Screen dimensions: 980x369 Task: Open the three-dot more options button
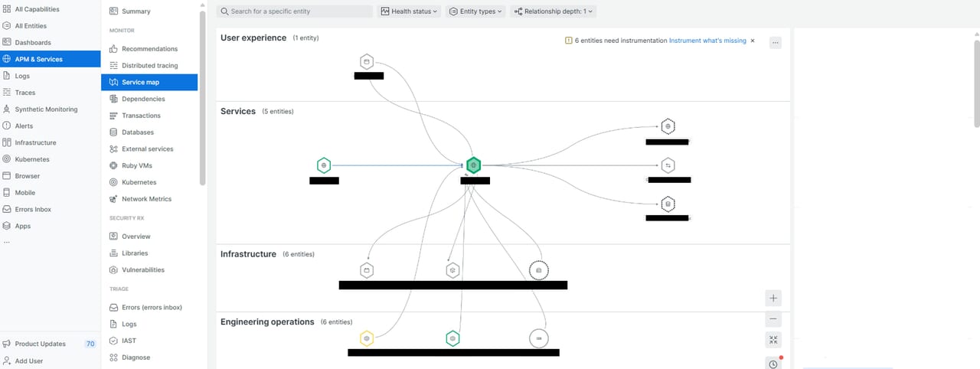(775, 43)
